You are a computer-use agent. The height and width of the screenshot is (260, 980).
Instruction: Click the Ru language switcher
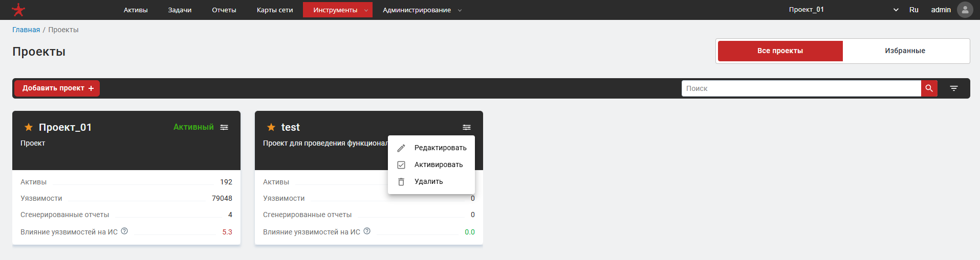(x=914, y=10)
